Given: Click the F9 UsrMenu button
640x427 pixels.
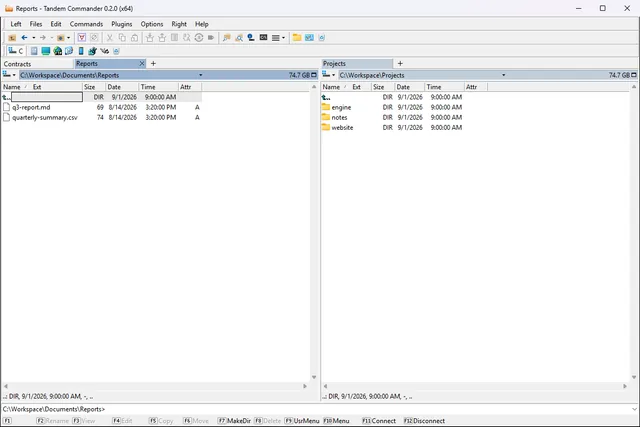Looking at the screenshot, I should [x=302, y=421].
